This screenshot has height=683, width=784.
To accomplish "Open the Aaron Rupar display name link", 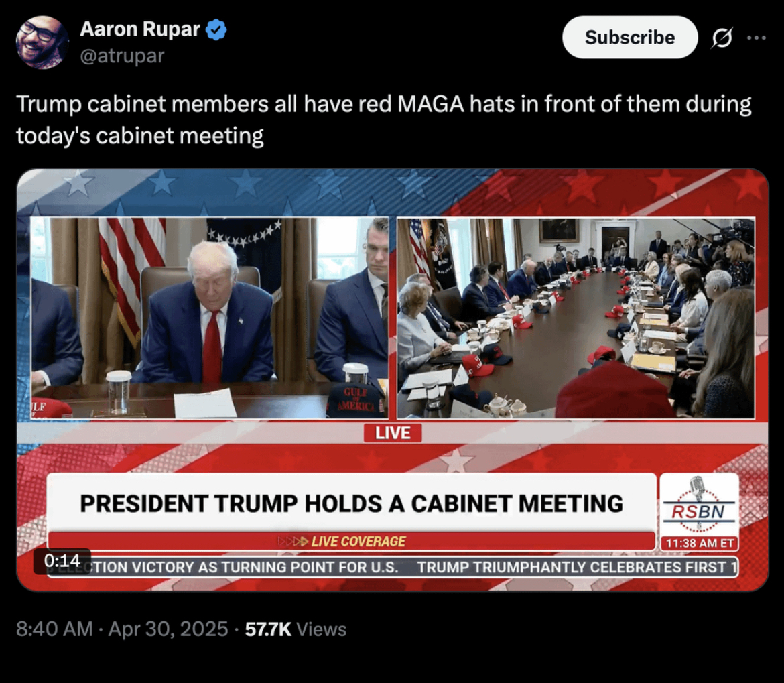I will [x=140, y=29].
